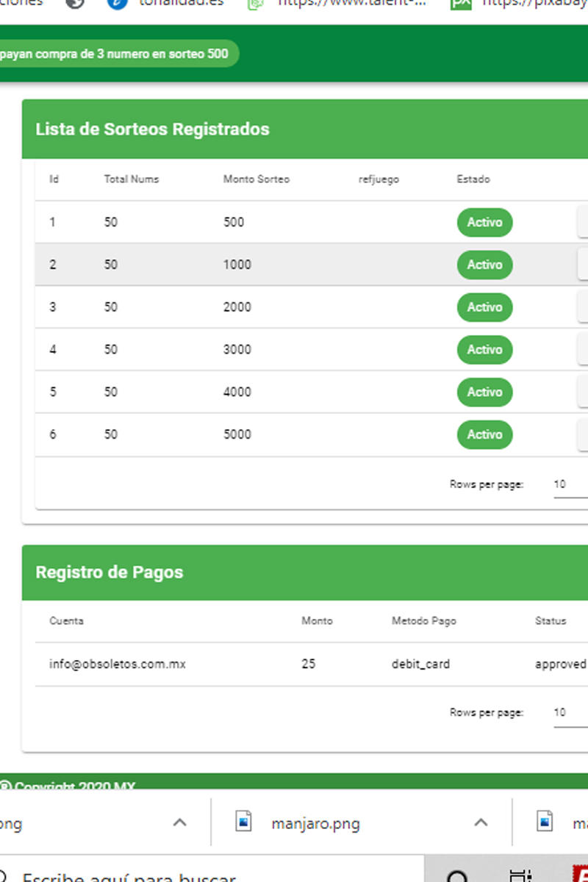
Task: Open Rows per page dropdown in Sorteos list
Action: click(570, 484)
